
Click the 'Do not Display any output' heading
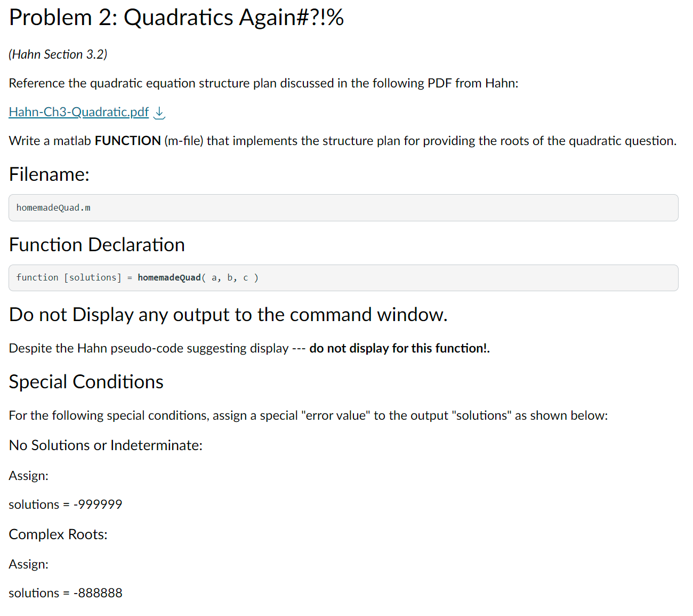(x=228, y=315)
